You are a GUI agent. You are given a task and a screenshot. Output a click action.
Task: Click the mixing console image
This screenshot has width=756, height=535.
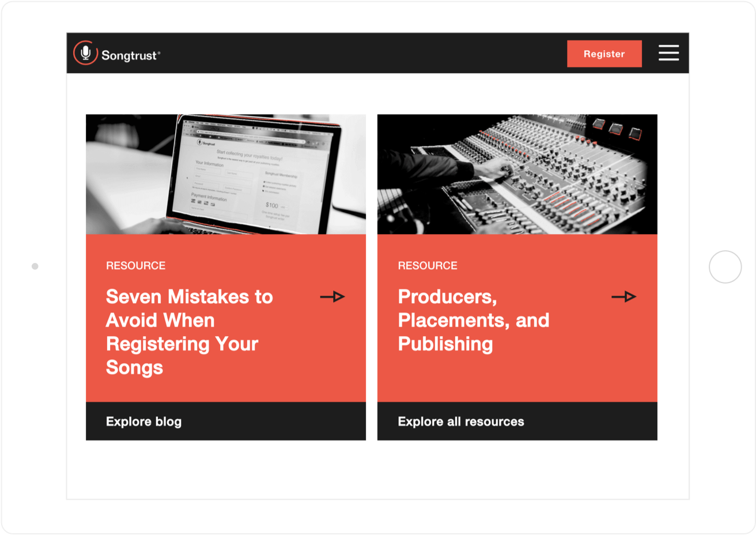coord(517,174)
